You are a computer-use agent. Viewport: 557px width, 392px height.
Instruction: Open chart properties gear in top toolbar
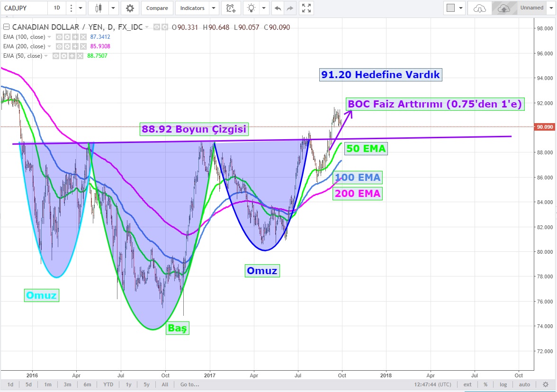[x=130, y=8]
